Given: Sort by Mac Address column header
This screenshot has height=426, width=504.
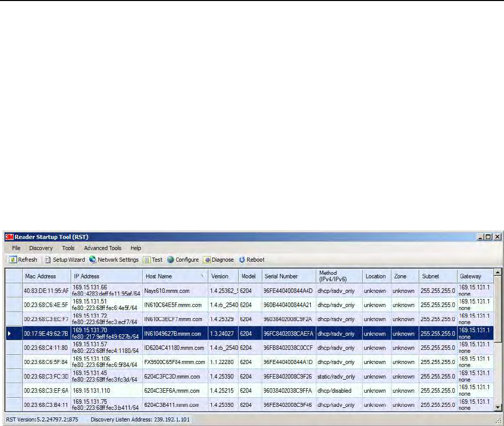Looking at the screenshot, I should 46,276.
